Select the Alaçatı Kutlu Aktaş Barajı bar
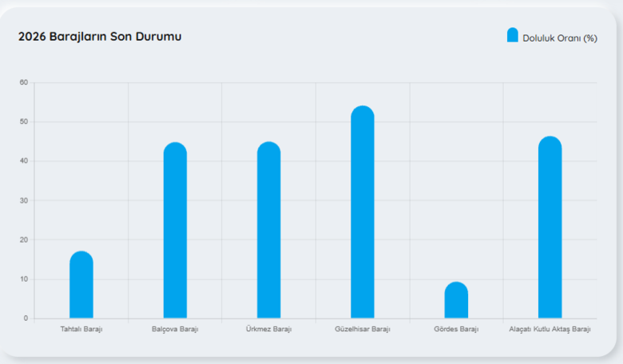623x364 pixels. coord(550,228)
